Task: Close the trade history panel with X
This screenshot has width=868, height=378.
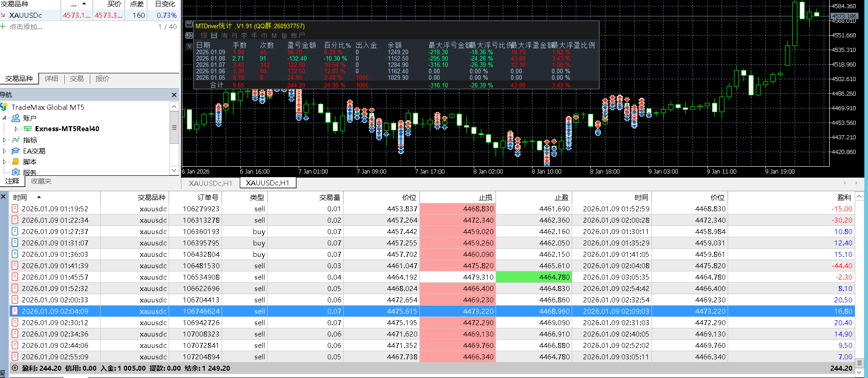Action: pyautogui.click(x=4, y=197)
